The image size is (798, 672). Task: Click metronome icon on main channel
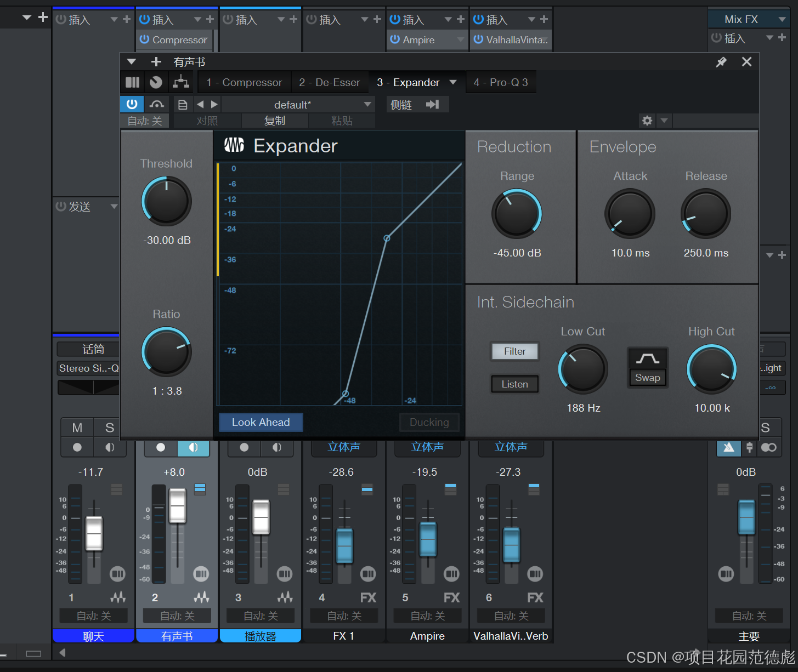coord(729,447)
